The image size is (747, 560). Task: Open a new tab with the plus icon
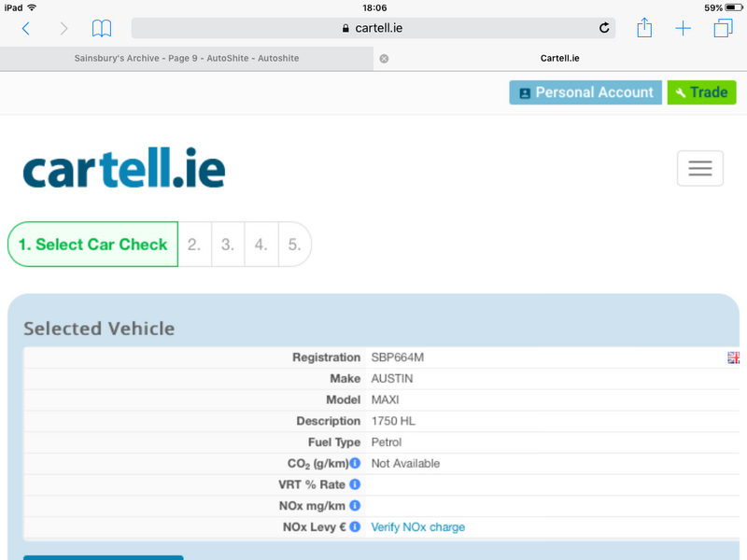684,28
